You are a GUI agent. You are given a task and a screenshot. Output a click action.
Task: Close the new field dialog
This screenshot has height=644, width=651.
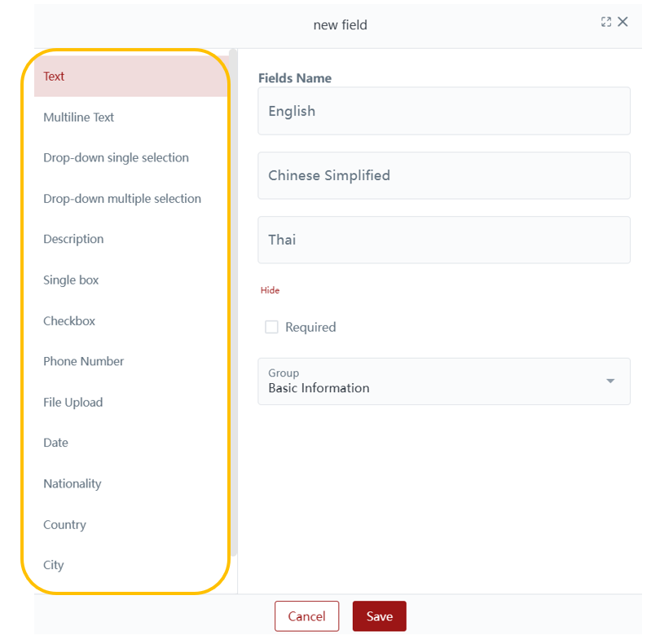point(622,22)
